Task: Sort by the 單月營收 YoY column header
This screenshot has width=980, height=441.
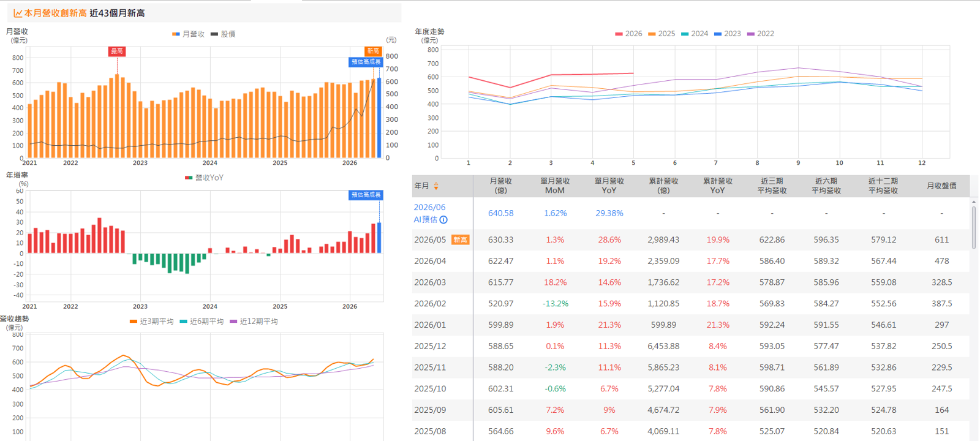Action: [x=609, y=186]
